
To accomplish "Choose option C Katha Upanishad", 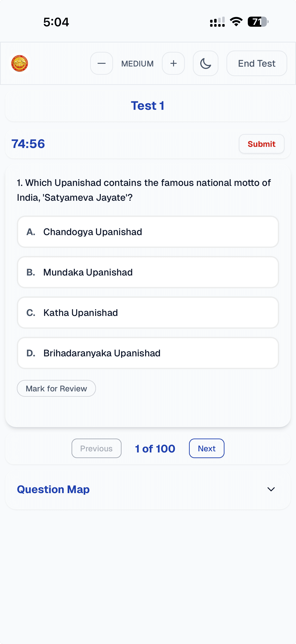I will click(148, 313).
